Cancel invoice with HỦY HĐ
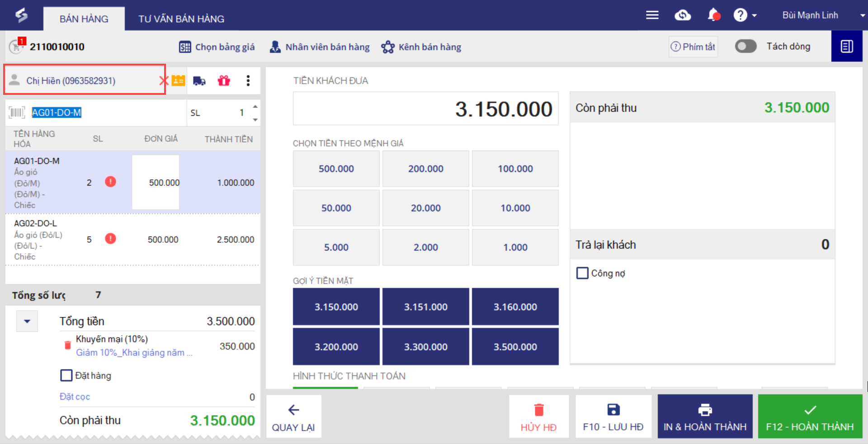 point(538,416)
